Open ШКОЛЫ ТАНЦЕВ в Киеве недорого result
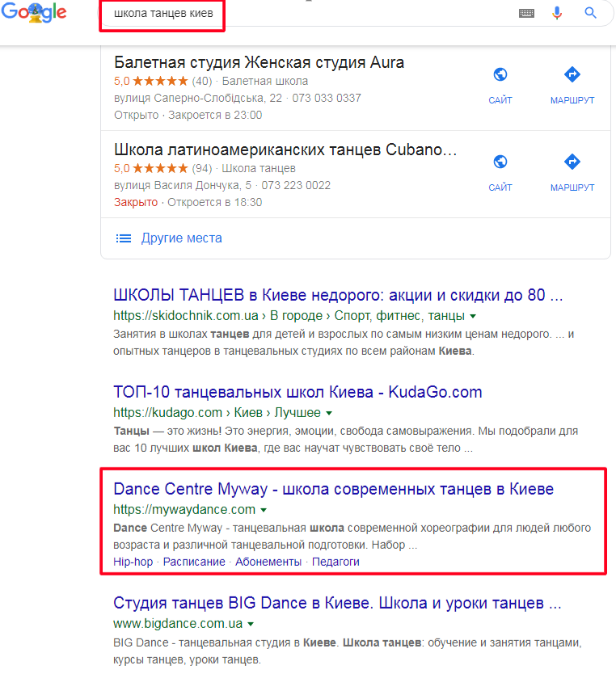Viewport: 616px width, 674px height. point(338,295)
